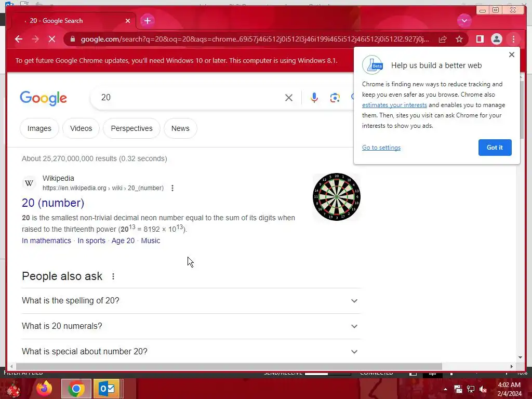Open Wikipedia result options three dots
This screenshot has height=399, width=532.
coord(172,188)
